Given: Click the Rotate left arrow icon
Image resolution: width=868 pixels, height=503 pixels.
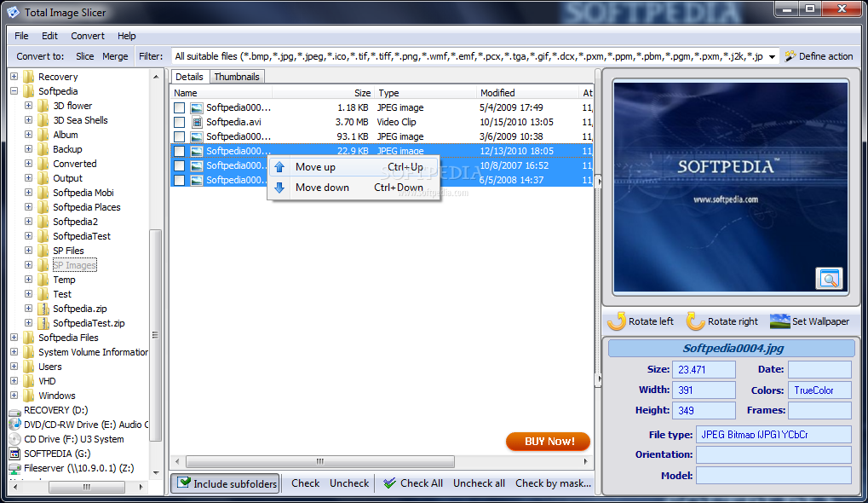Looking at the screenshot, I should pyautogui.click(x=616, y=321).
